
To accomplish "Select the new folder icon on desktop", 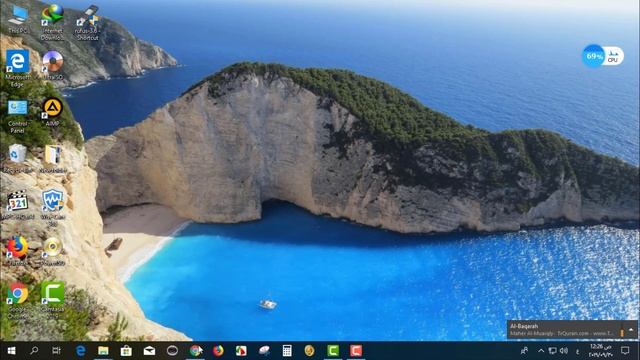I will coord(53,158).
